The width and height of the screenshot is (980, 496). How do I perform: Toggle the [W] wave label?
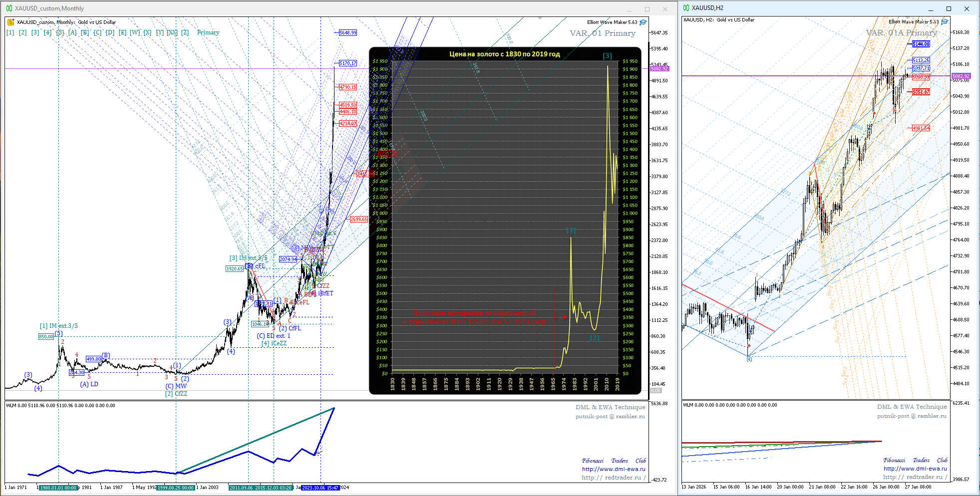pos(135,32)
